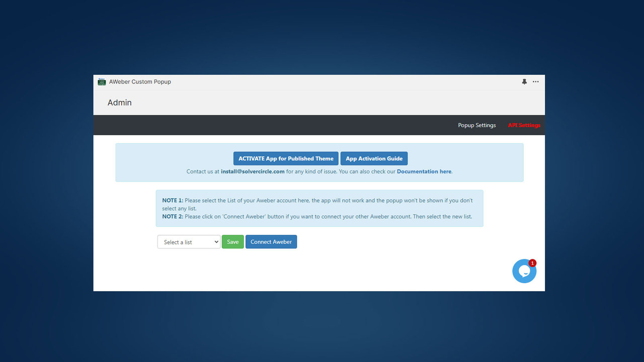Click the install@solvercircle.com email link

252,171
